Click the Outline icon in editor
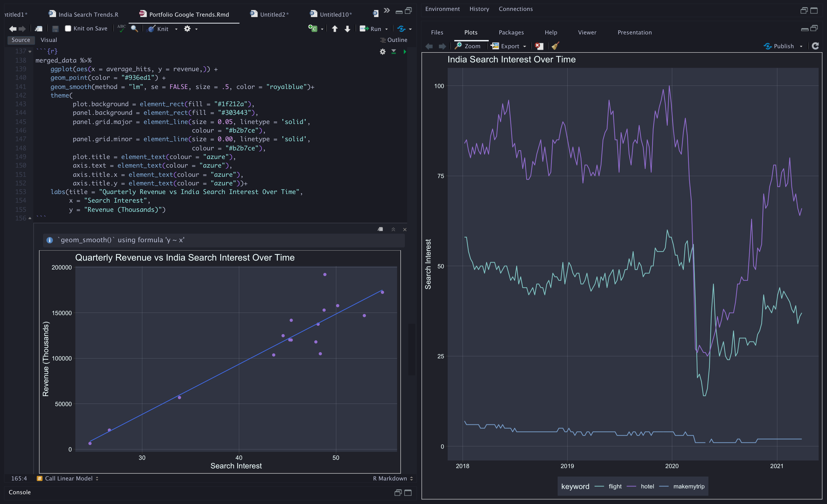 382,40
